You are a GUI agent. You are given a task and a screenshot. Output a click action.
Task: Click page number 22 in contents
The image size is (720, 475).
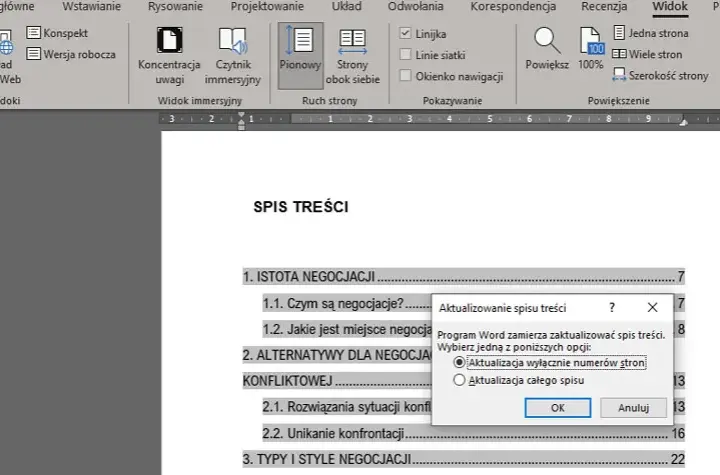(x=677, y=459)
